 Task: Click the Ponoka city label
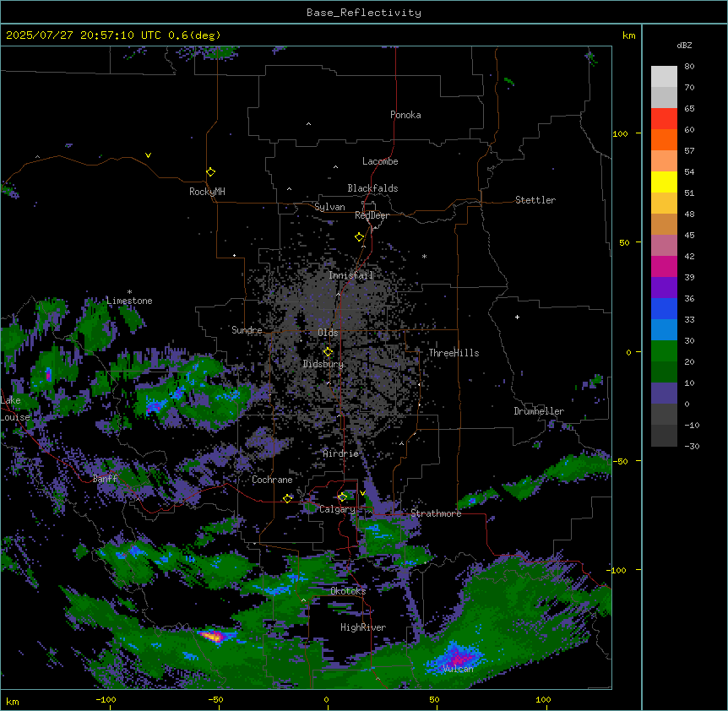(405, 115)
